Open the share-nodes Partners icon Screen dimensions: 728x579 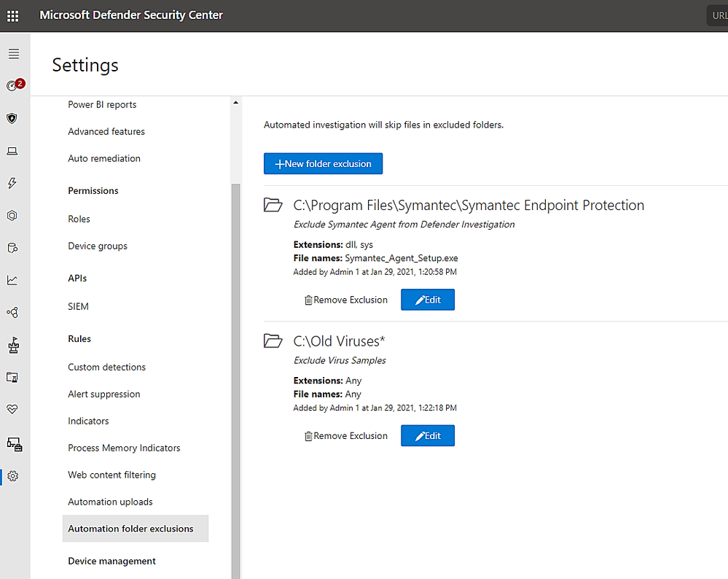point(12,313)
